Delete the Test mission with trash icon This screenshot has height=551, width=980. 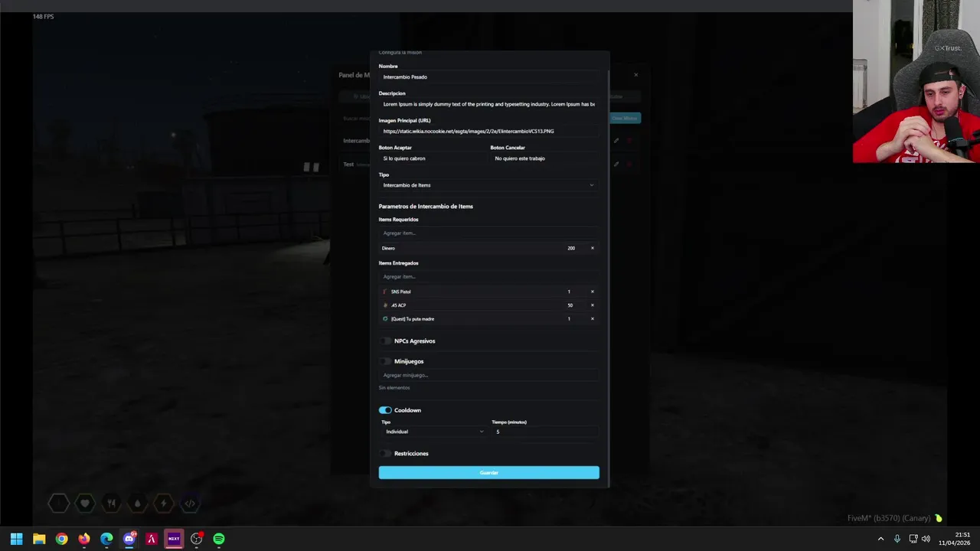pos(630,164)
